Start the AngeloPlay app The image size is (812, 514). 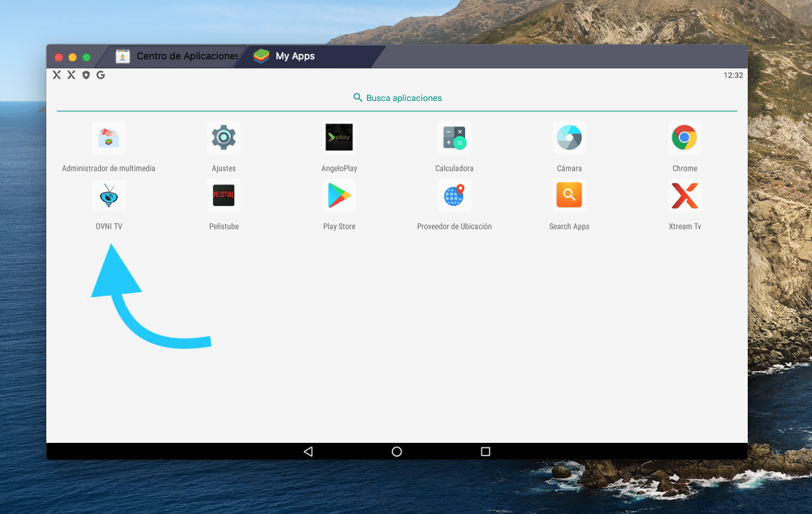pos(339,137)
